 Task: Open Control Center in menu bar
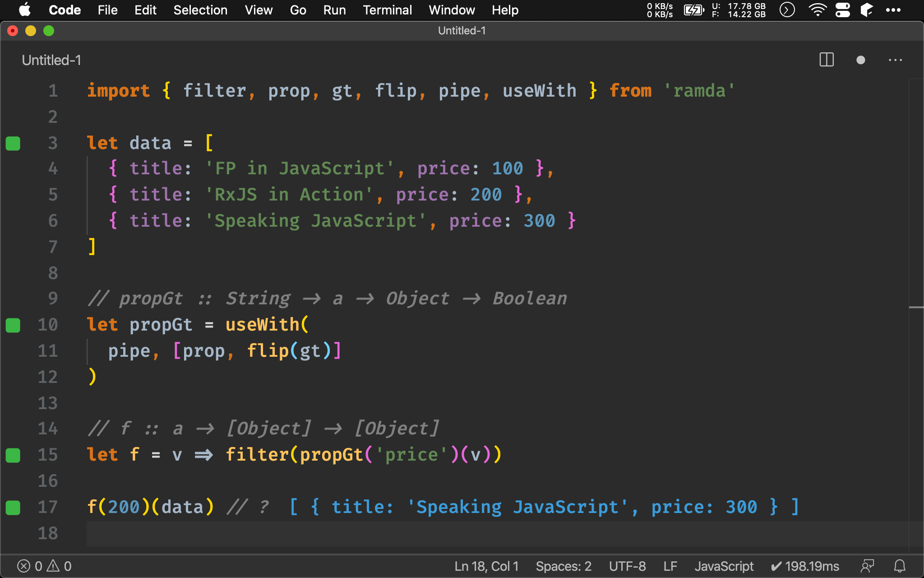click(x=842, y=9)
